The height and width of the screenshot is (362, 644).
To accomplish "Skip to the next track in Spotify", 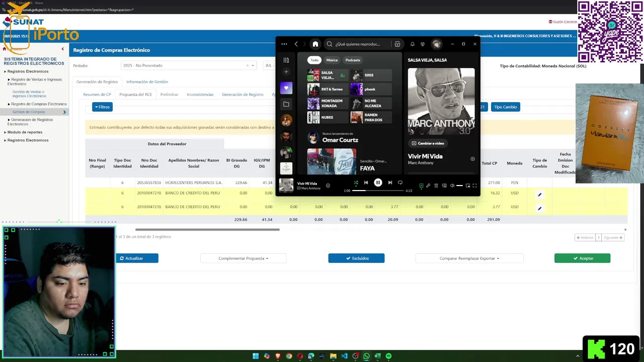I will pyautogui.click(x=390, y=183).
